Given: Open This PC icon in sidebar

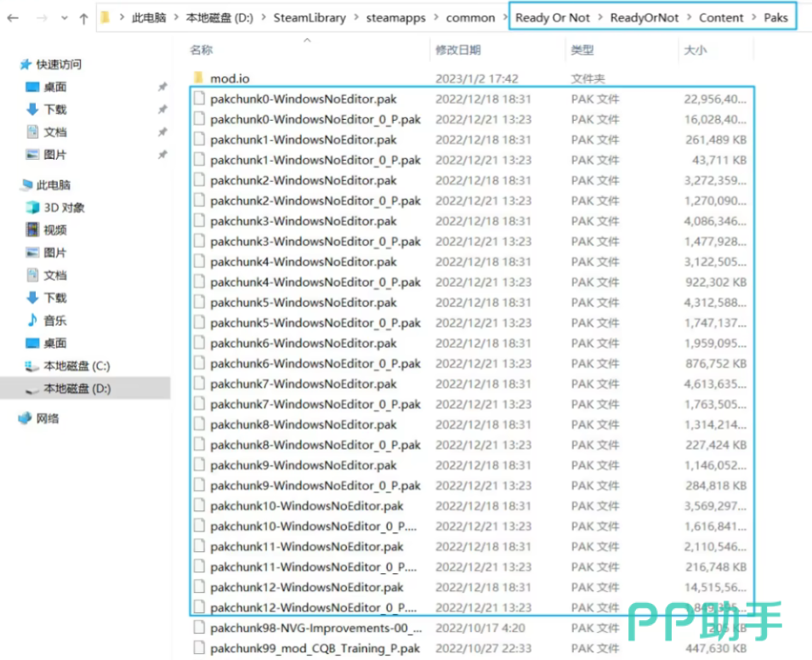Looking at the screenshot, I should [x=27, y=185].
